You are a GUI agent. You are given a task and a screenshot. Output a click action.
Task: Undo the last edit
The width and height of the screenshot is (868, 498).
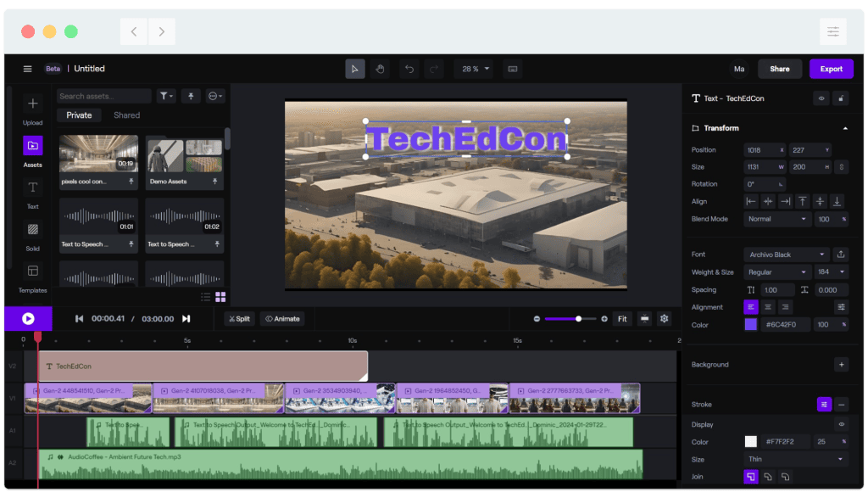[410, 69]
